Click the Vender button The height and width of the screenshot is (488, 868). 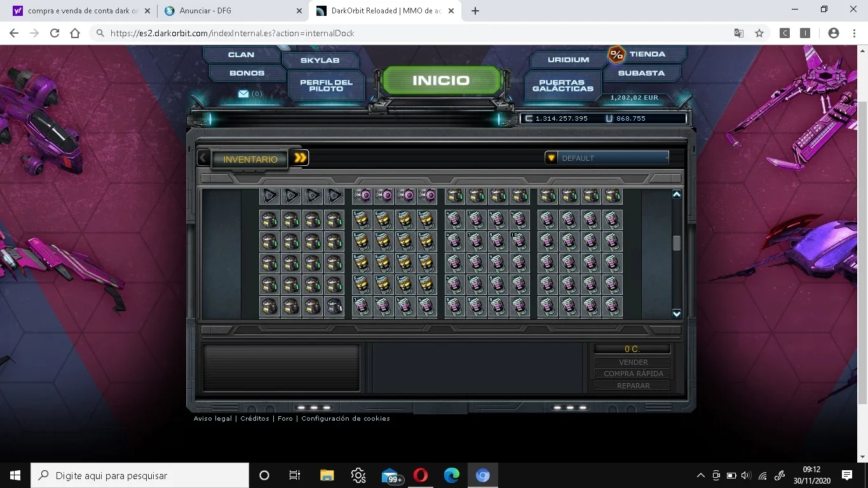coord(633,362)
